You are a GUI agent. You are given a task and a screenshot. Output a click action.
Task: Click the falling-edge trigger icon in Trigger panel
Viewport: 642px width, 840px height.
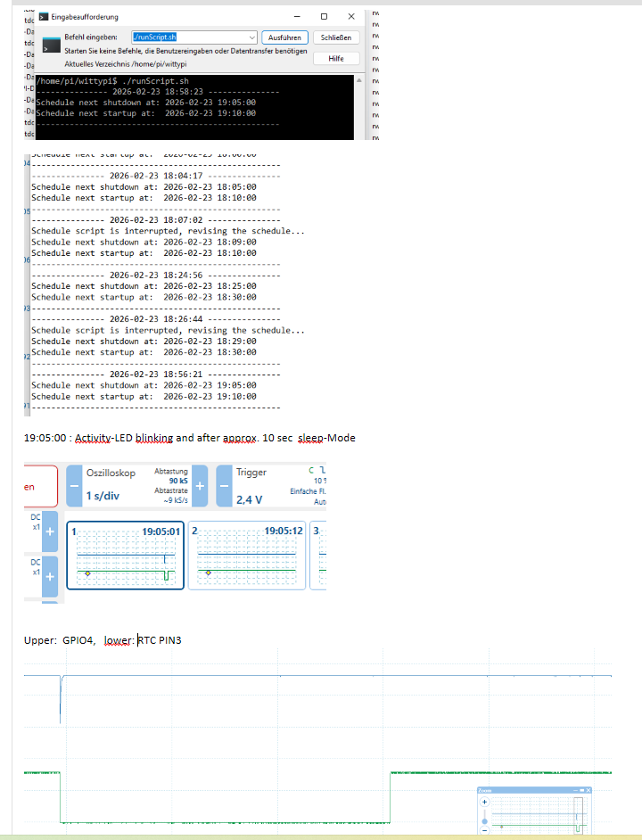(x=323, y=470)
